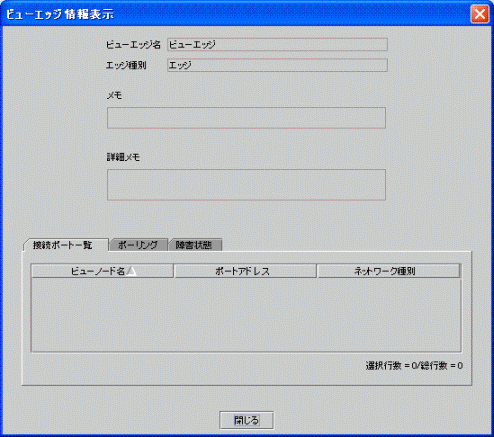This screenshot has width=494, height=437.
Task: Click the ビューエッジ名 text field
Action: pos(277,45)
